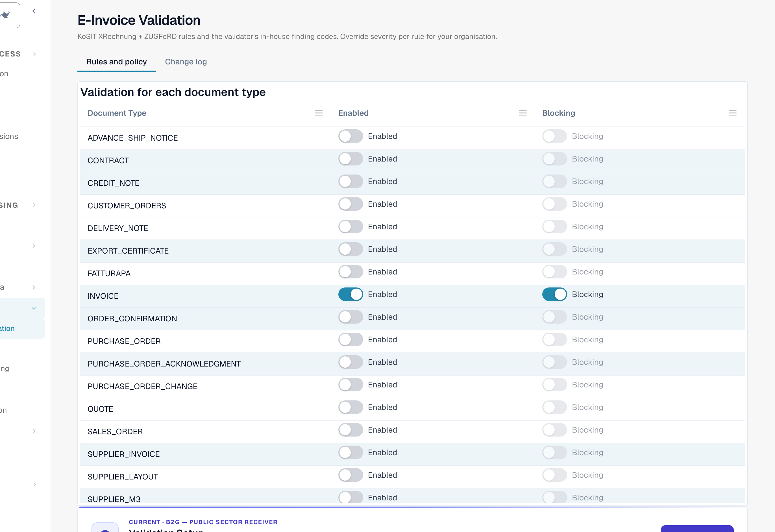Expand the sidebar section ending in SING
Screen dimensions: 775x532
34,205
